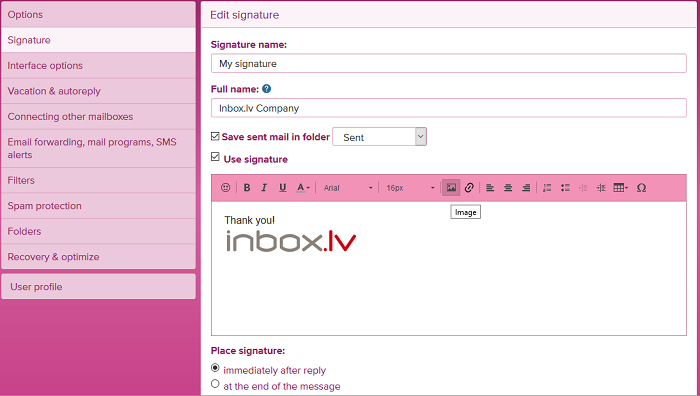Select immediately after reply option
This screenshot has width=700, height=396.
[215, 368]
